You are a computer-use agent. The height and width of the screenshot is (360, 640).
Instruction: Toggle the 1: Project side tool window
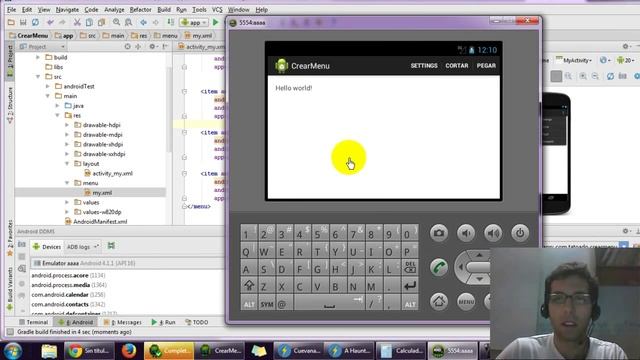click(10, 60)
